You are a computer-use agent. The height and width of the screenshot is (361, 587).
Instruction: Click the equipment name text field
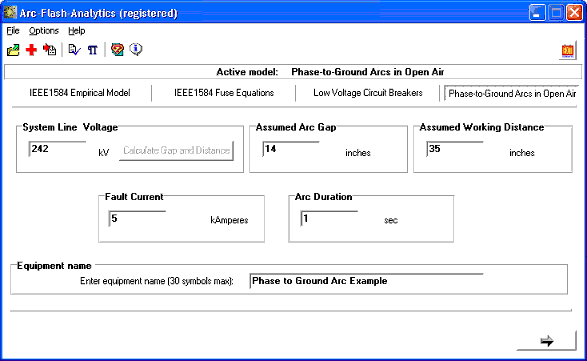pos(367,281)
